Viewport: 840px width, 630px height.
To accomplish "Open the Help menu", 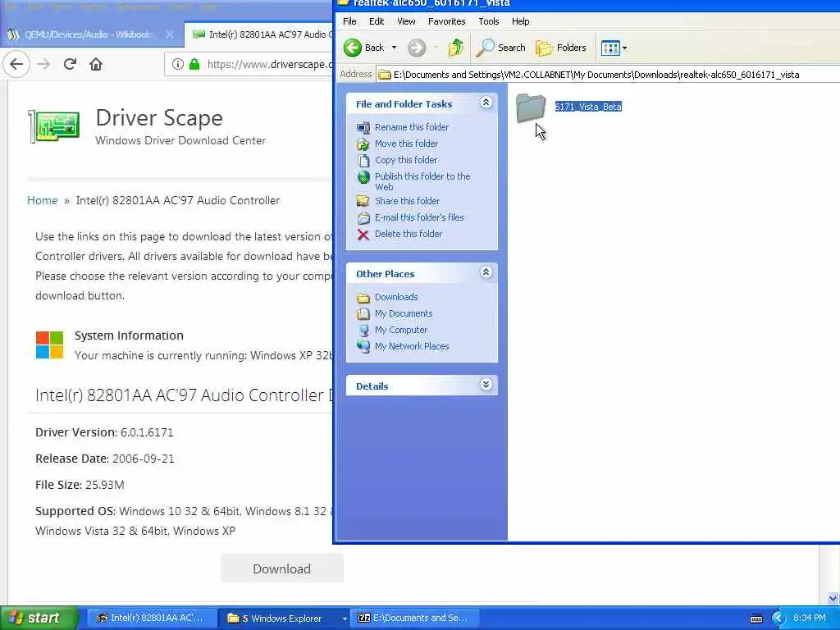I will click(520, 21).
